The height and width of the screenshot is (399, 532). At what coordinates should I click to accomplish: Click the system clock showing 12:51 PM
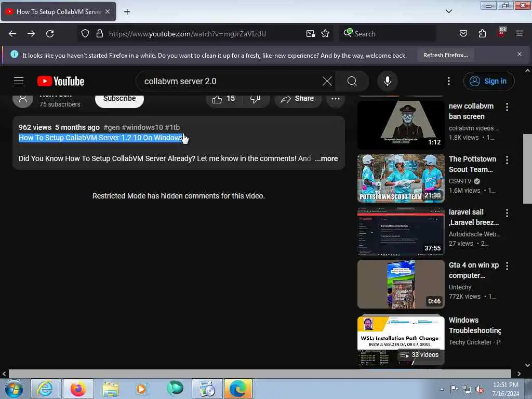tap(506, 389)
